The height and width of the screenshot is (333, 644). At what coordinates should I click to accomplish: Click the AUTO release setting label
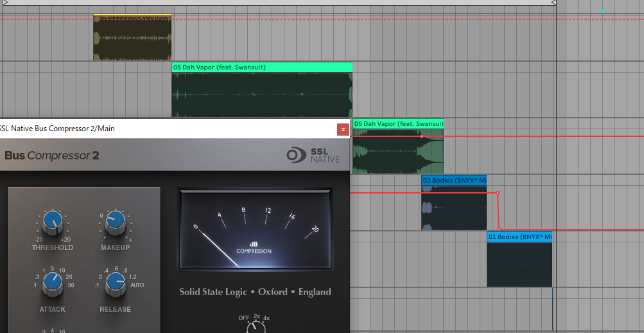(x=137, y=285)
